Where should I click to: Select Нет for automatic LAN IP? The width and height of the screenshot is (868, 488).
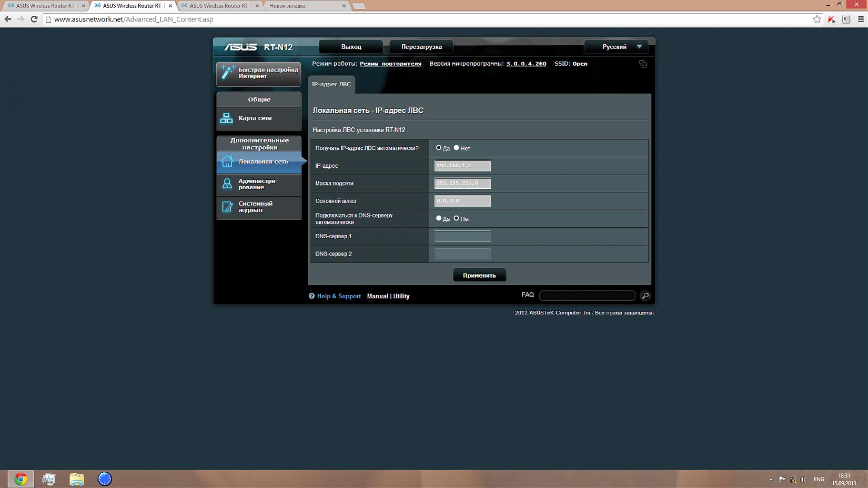(x=457, y=148)
